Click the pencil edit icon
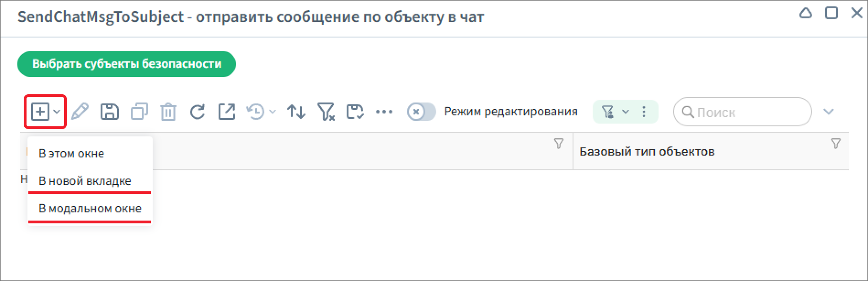 [x=80, y=112]
